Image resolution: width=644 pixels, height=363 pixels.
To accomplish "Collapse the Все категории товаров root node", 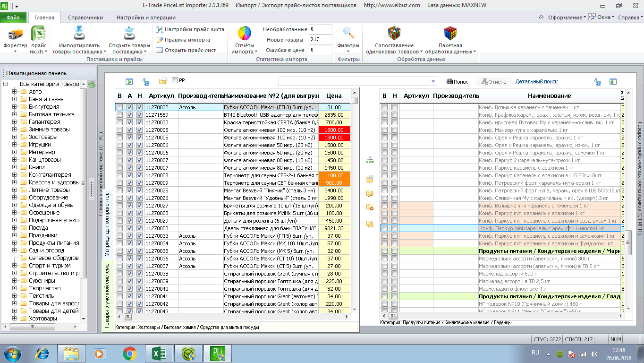I will [6, 84].
